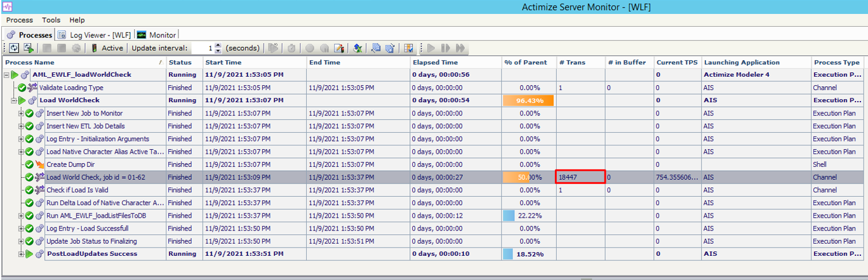868x280 pixels.
Task: Switch to the Processes tab
Action: pyautogui.click(x=30, y=35)
